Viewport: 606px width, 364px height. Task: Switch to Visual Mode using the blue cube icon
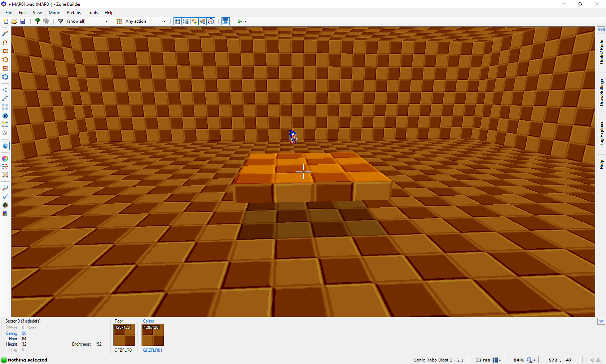tap(5, 146)
